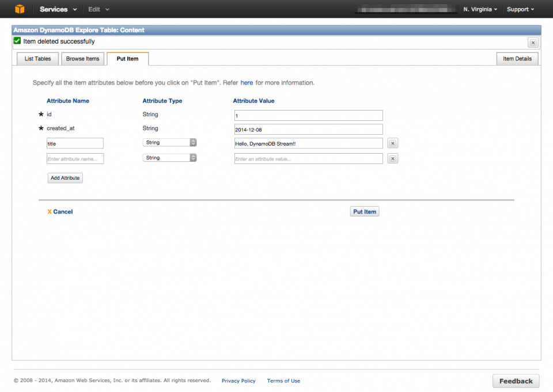Switch to the List Tables tab
The image size is (553, 392).
coord(38,59)
